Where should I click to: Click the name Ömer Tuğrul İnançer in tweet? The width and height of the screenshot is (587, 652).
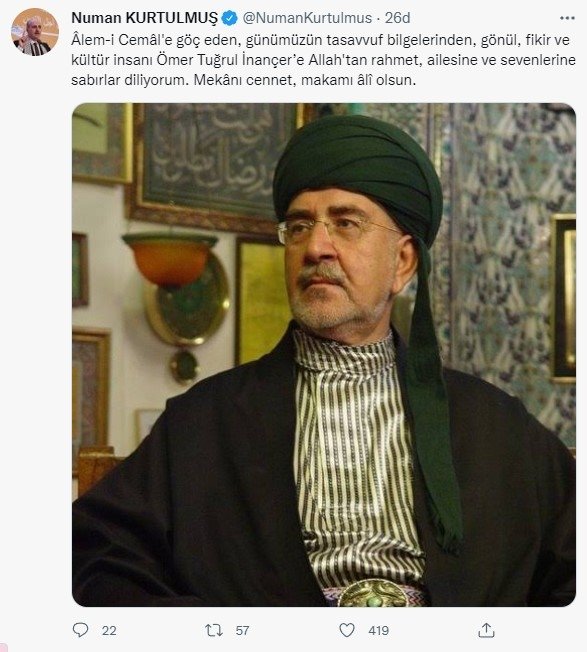(231, 60)
